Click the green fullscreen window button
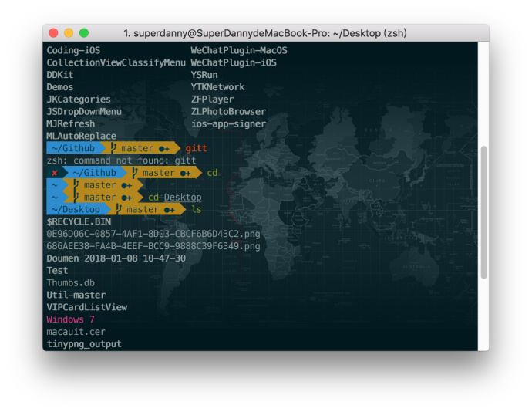Image resolution: width=532 pixels, height=412 pixels. click(x=84, y=33)
